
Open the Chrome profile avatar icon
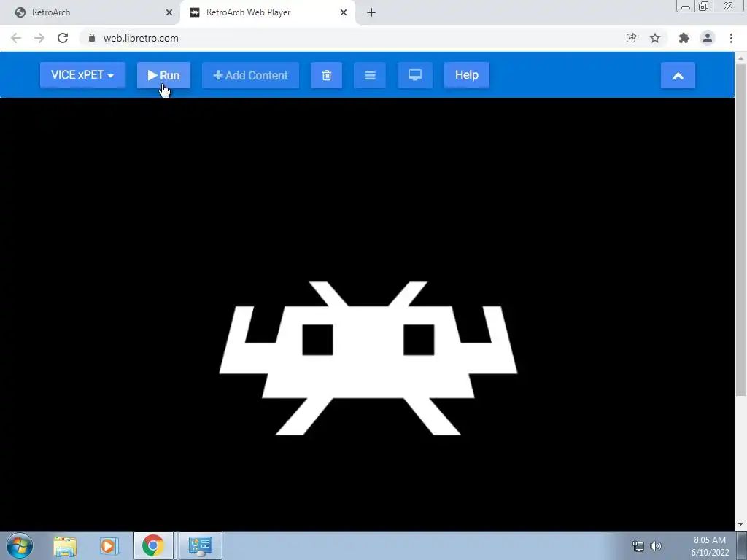coord(708,38)
